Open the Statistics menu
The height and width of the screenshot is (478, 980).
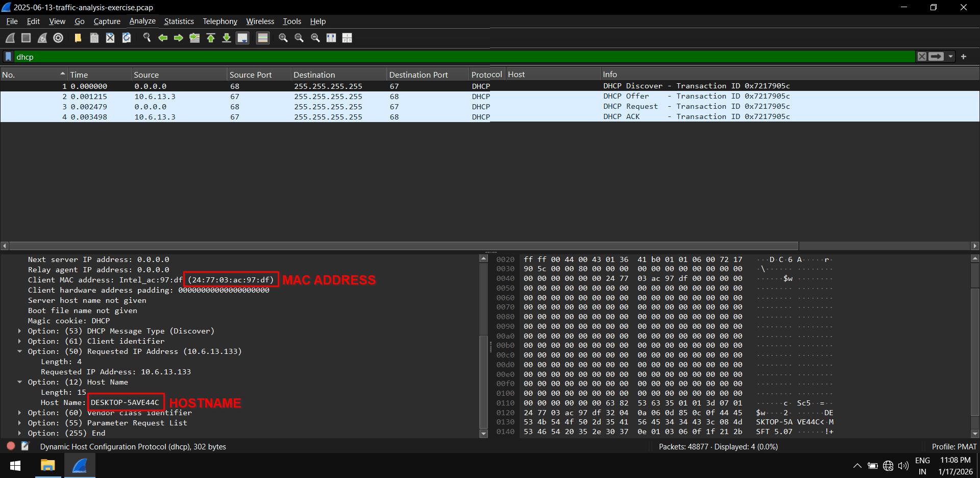coord(179,21)
